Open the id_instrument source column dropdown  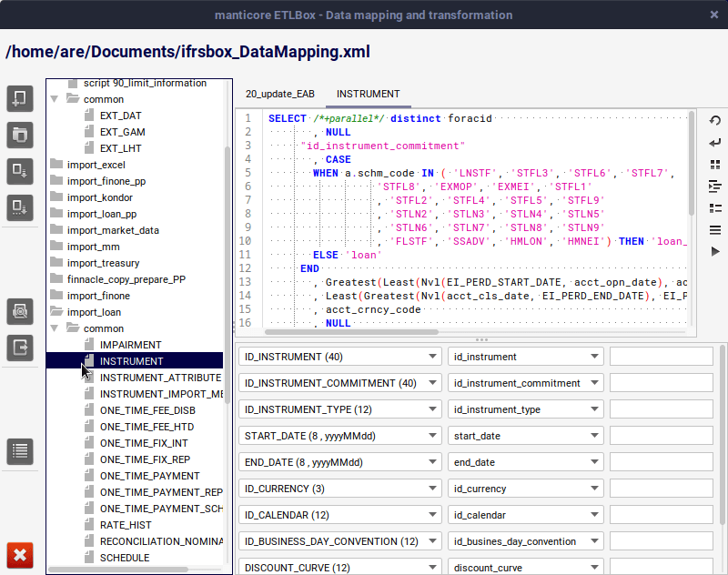click(x=526, y=357)
